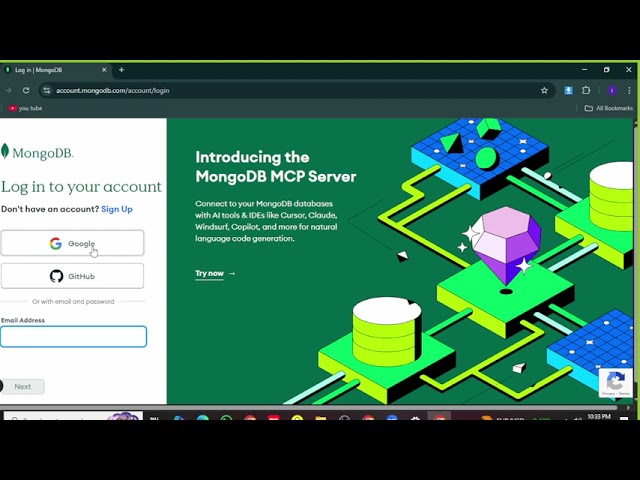Open the All Bookmarks folder
Image resolution: width=640 pixels, height=480 pixels.
pyautogui.click(x=609, y=108)
